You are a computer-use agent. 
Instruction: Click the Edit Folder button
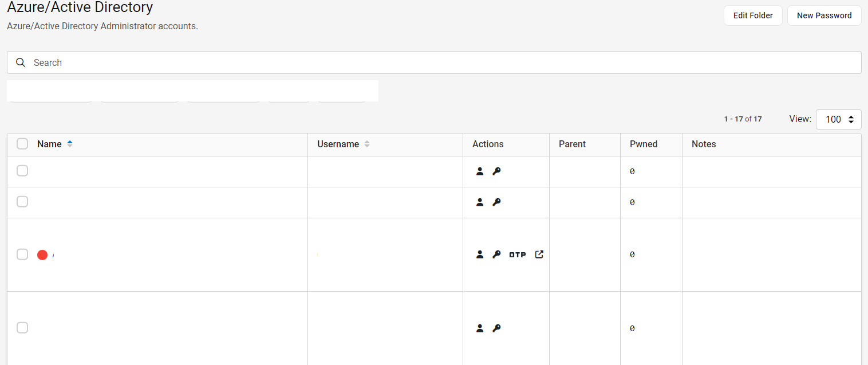point(753,15)
